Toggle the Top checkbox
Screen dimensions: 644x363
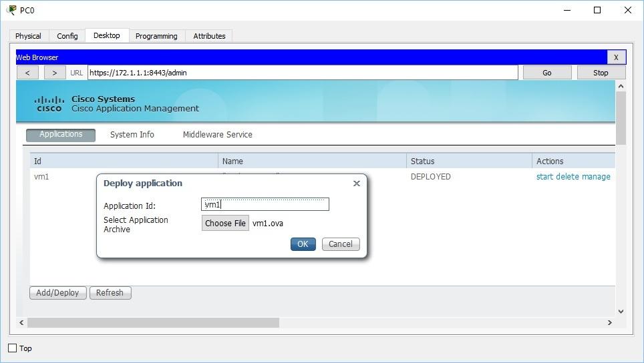[13, 348]
